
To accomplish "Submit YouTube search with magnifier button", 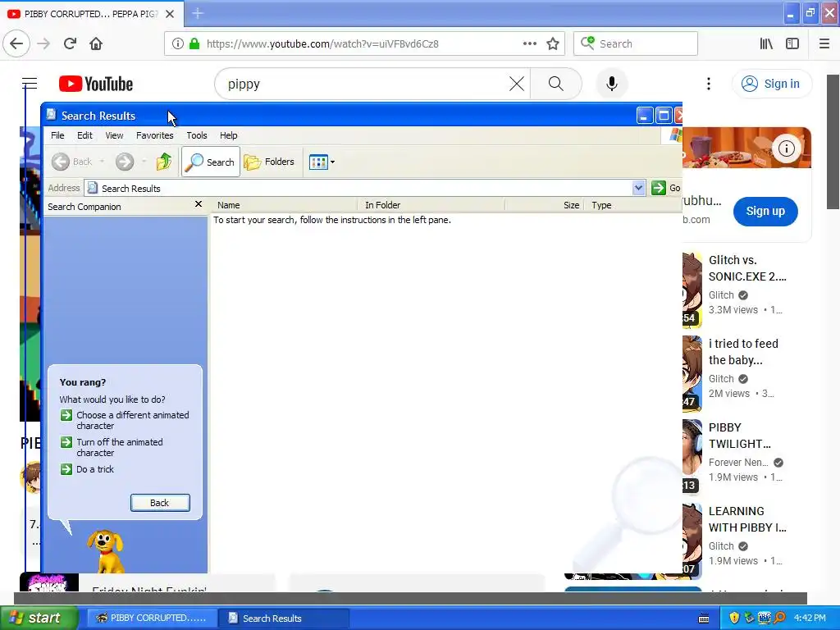I will (x=556, y=84).
